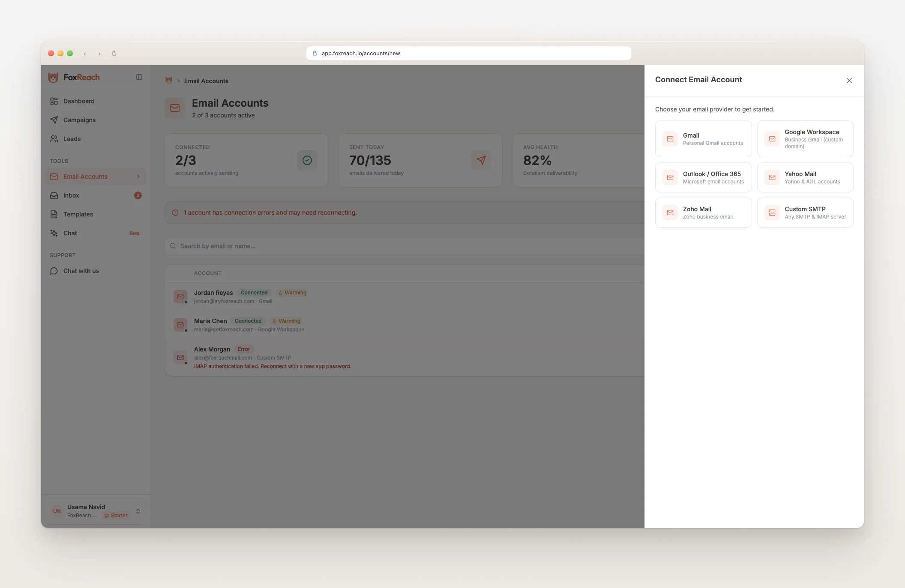Click the Zoho Mail envelope icon
The height and width of the screenshot is (588, 905).
pos(670,213)
